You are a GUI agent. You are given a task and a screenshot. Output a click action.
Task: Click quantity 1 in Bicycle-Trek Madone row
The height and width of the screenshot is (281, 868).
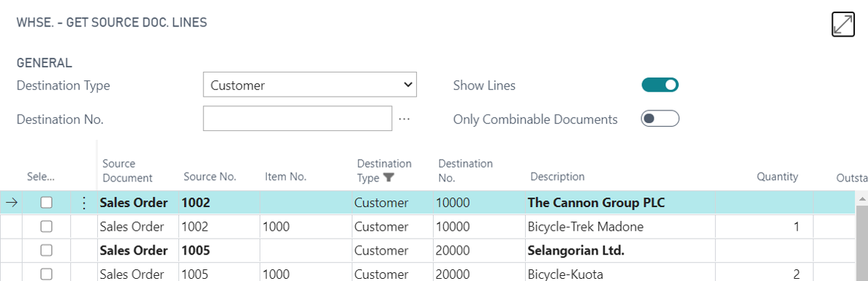796,227
